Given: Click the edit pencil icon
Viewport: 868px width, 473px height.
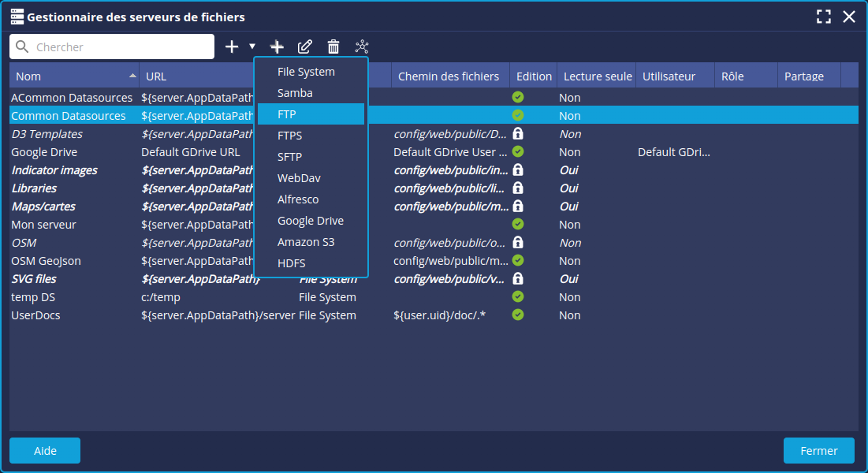Looking at the screenshot, I should pyautogui.click(x=305, y=47).
